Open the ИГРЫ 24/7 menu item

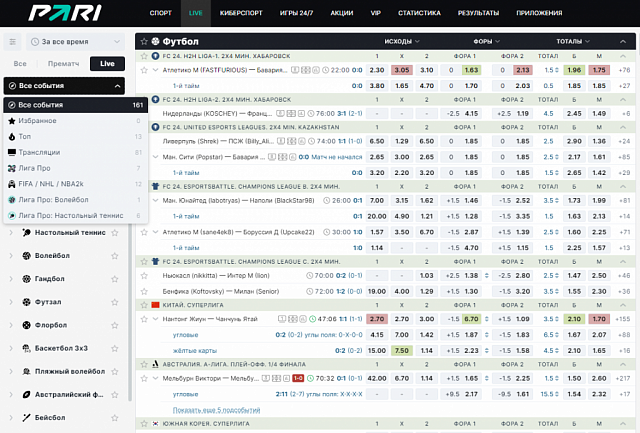pos(296,13)
